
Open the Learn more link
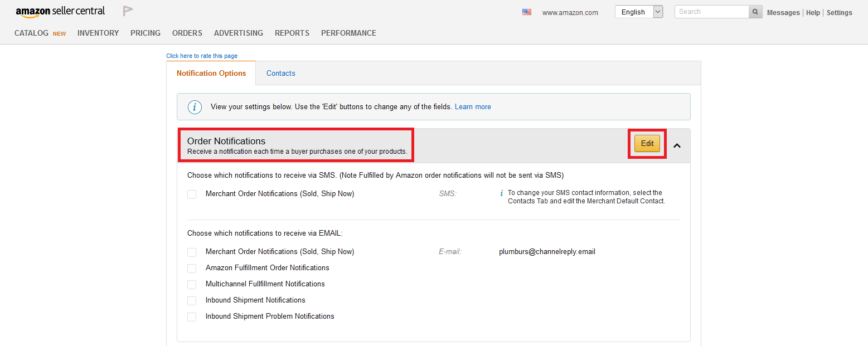[473, 107]
